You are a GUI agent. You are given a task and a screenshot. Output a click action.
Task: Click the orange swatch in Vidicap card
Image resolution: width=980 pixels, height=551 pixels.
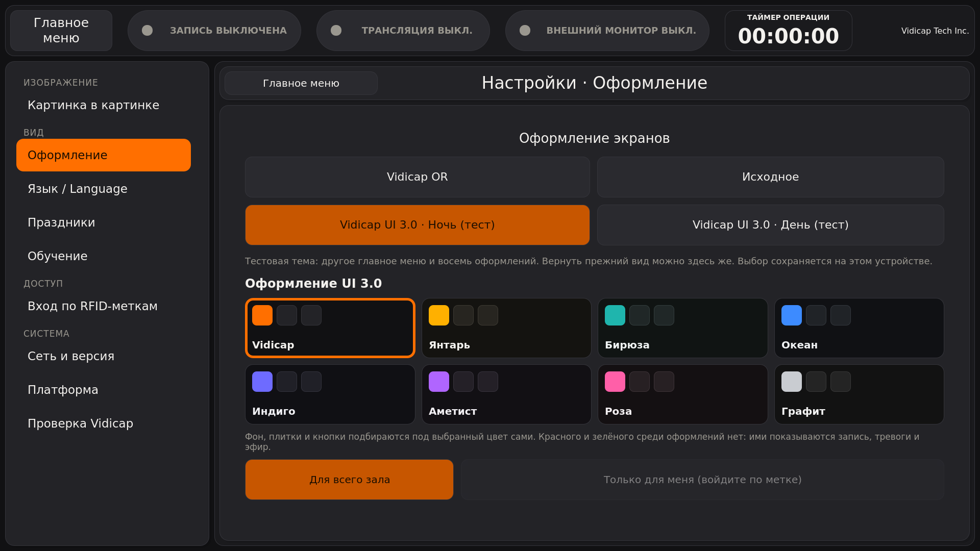(x=262, y=315)
